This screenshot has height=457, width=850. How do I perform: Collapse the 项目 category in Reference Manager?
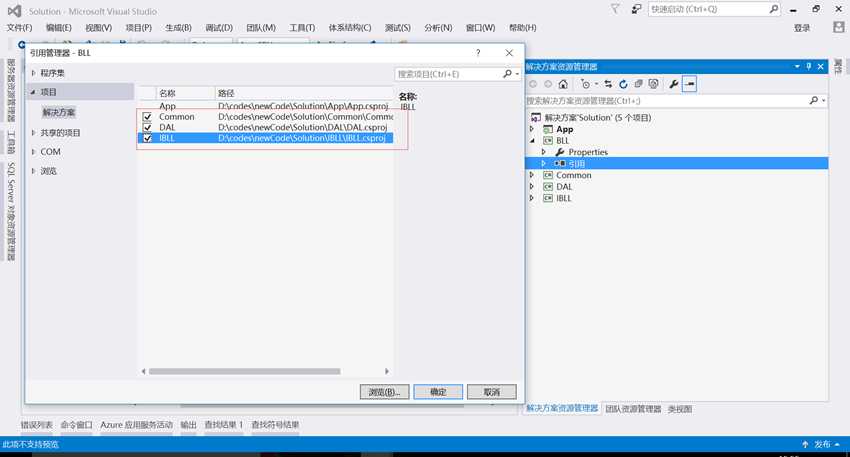pyautogui.click(x=33, y=92)
